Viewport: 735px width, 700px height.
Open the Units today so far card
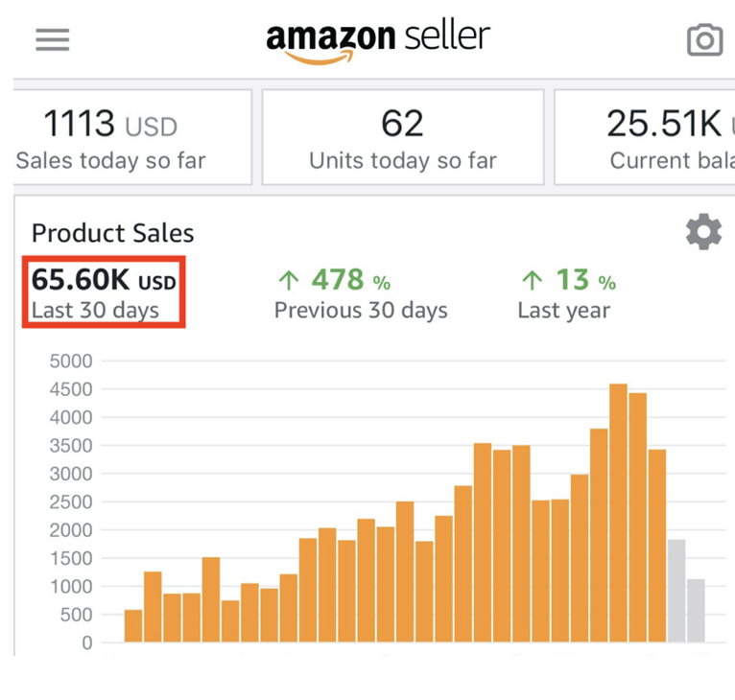click(403, 137)
